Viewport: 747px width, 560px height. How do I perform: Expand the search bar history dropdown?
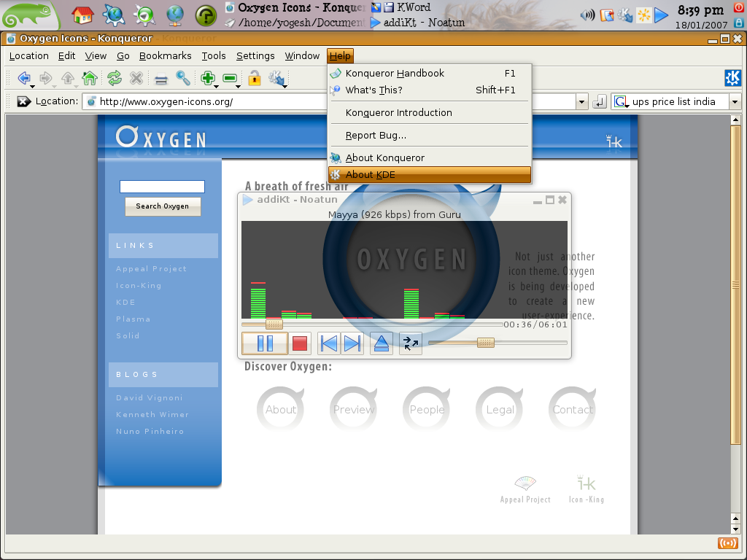(x=735, y=101)
